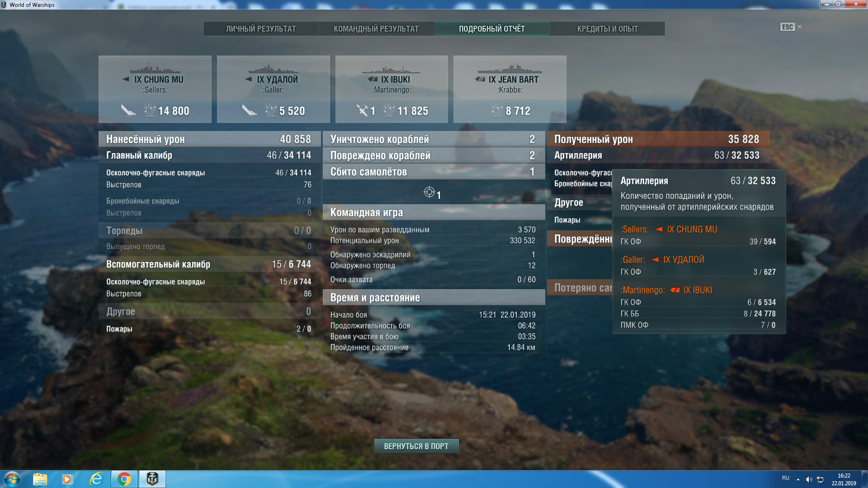Click the Пожары 2 / 0 row
Screen dimensions: 868x488
(208, 329)
